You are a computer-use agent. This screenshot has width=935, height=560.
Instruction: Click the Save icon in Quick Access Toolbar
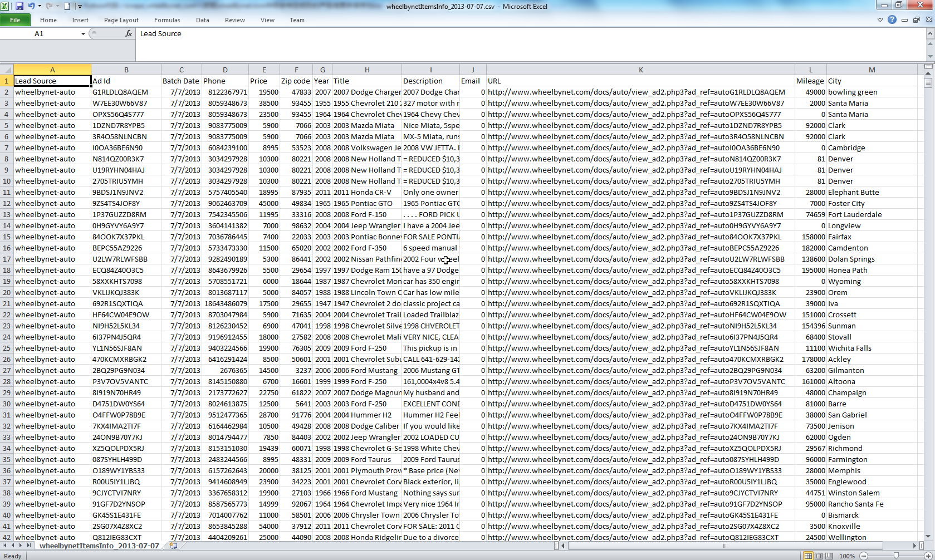[x=19, y=6]
